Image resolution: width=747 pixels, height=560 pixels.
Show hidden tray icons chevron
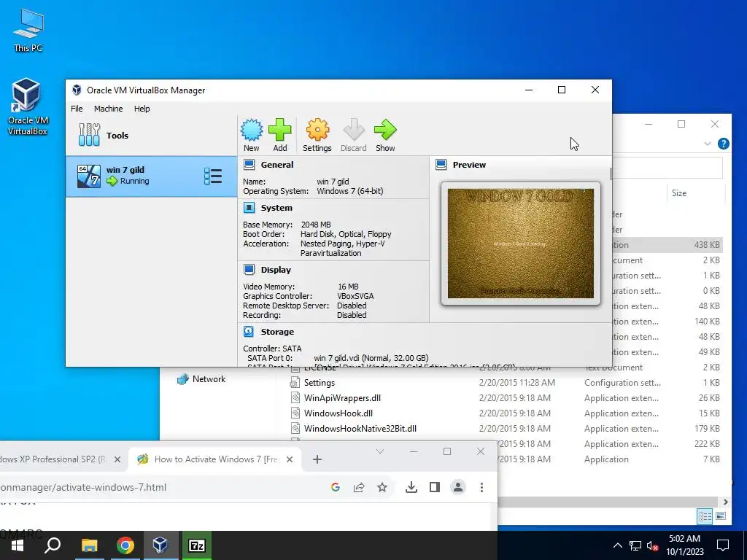click(x=617, y=545)
